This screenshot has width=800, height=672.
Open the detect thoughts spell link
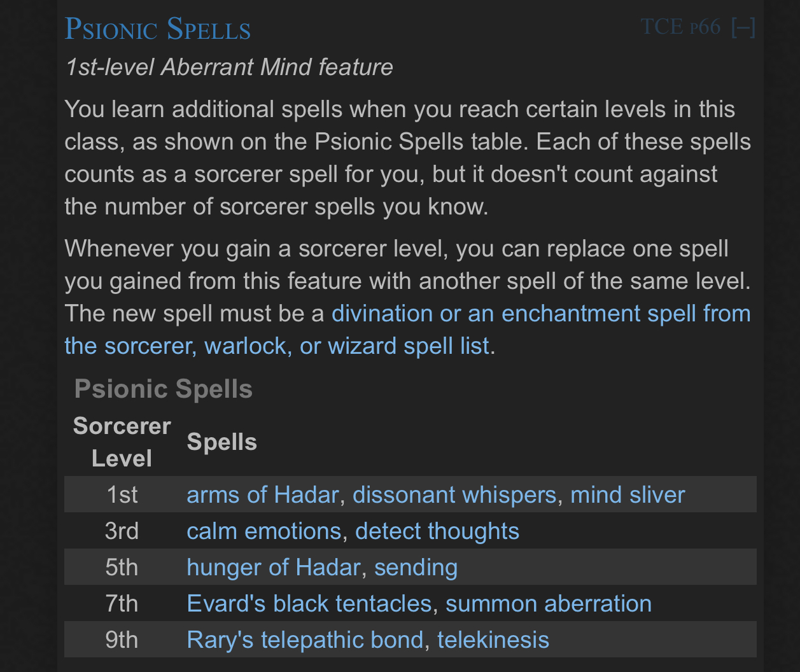(437, 531)
